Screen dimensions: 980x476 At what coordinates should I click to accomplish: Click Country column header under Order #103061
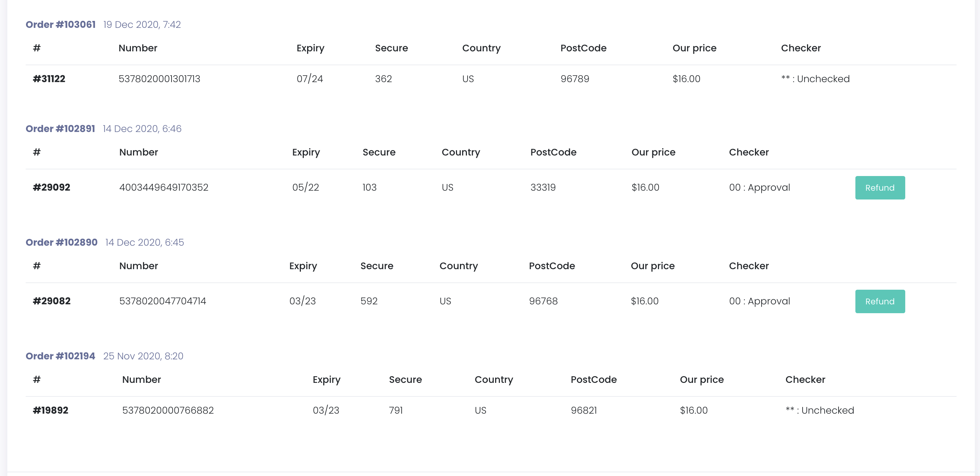tap(481, 48)
